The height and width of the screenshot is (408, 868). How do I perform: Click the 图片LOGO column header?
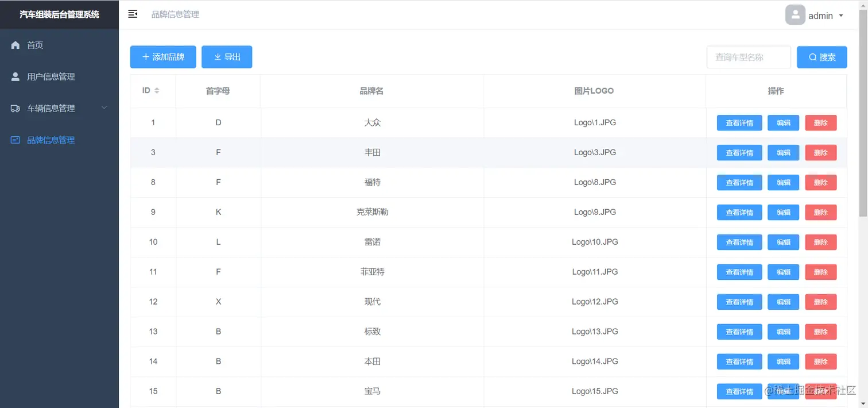(x=594, y=91)
